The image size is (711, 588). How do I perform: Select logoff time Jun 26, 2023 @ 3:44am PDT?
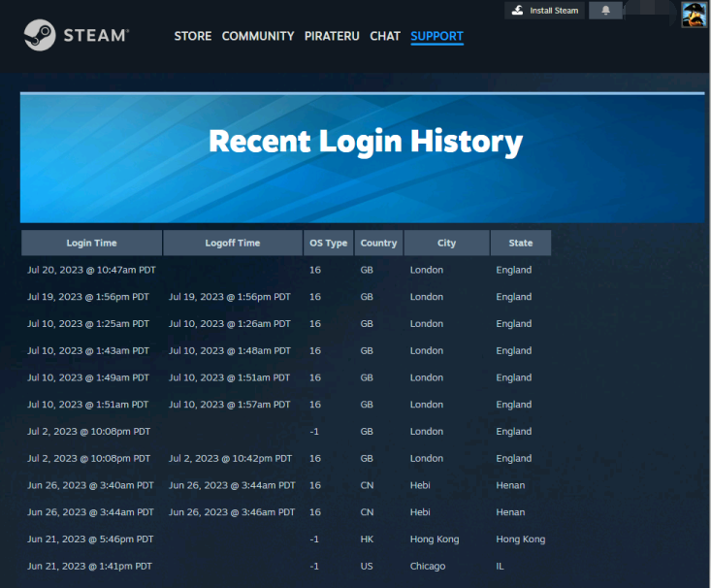tap(232, 485)
